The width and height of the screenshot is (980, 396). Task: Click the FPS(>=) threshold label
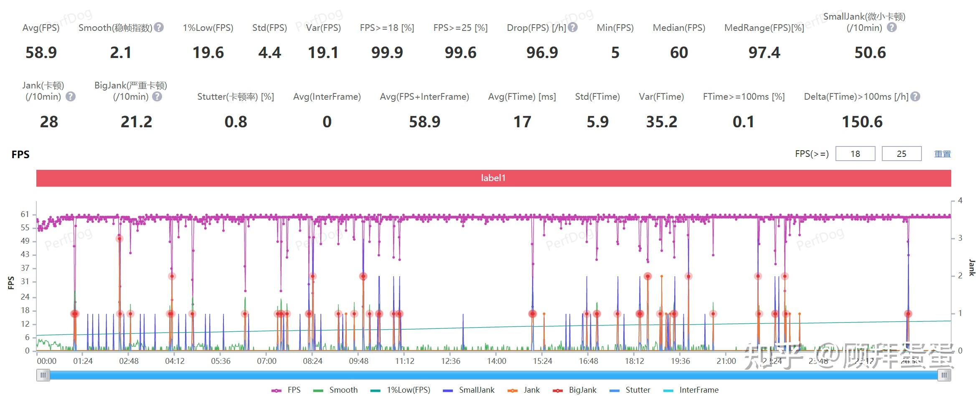pos(812,154)
